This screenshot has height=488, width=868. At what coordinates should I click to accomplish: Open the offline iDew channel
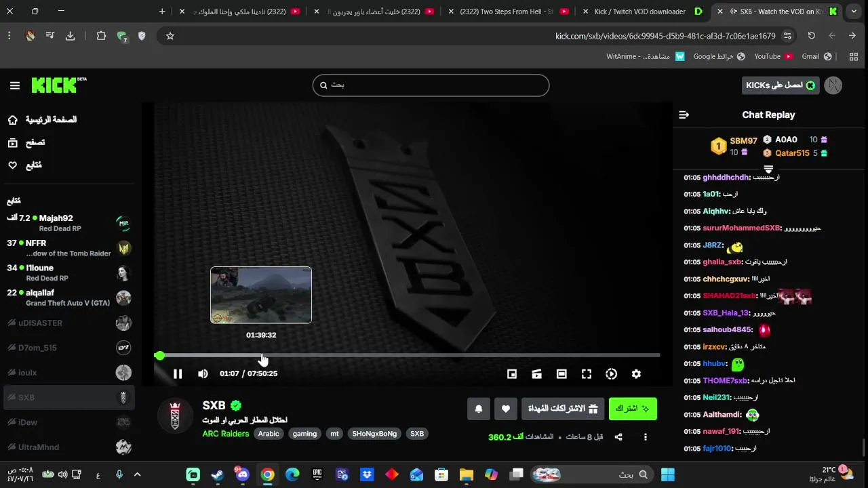pyautogui.click(x=68, y=422)
